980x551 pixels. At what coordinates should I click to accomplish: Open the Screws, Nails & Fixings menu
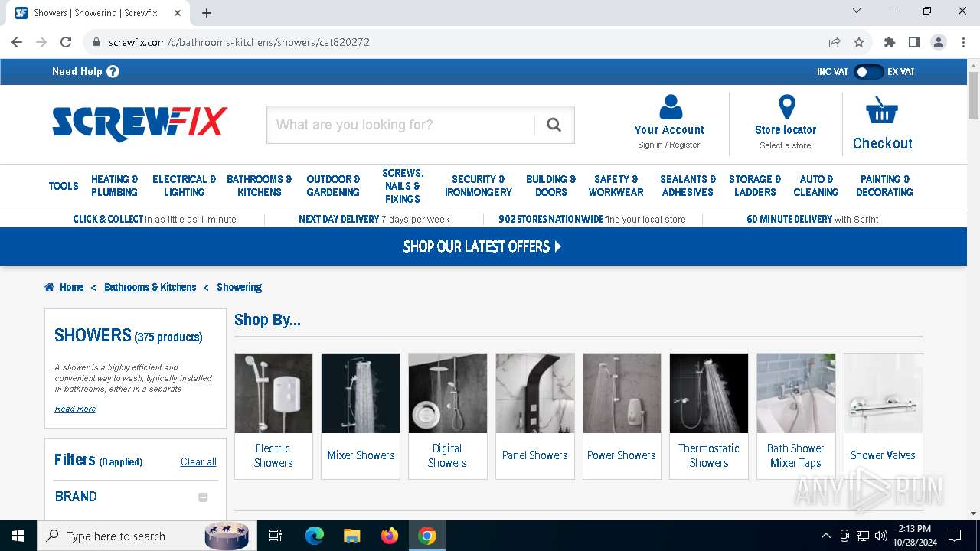[x=403, y=186]
